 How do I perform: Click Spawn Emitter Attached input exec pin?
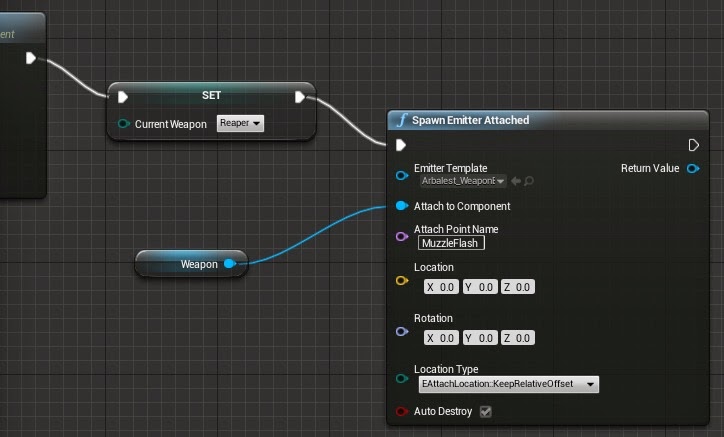(x=401, y=145)
